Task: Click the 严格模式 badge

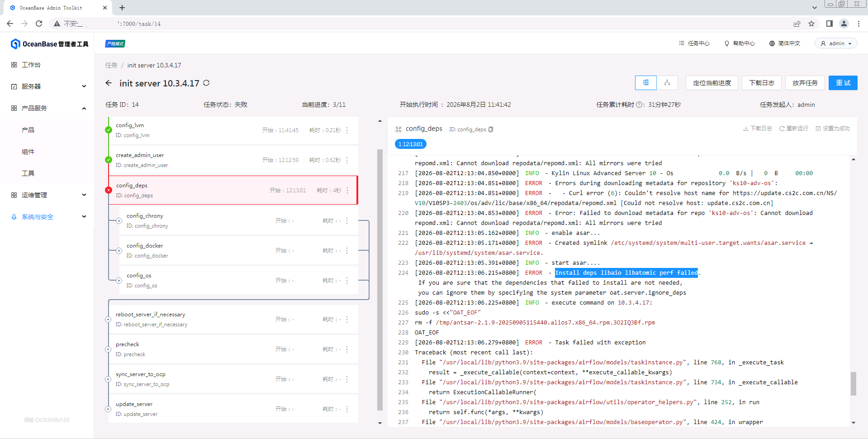Action: (115, 44)
